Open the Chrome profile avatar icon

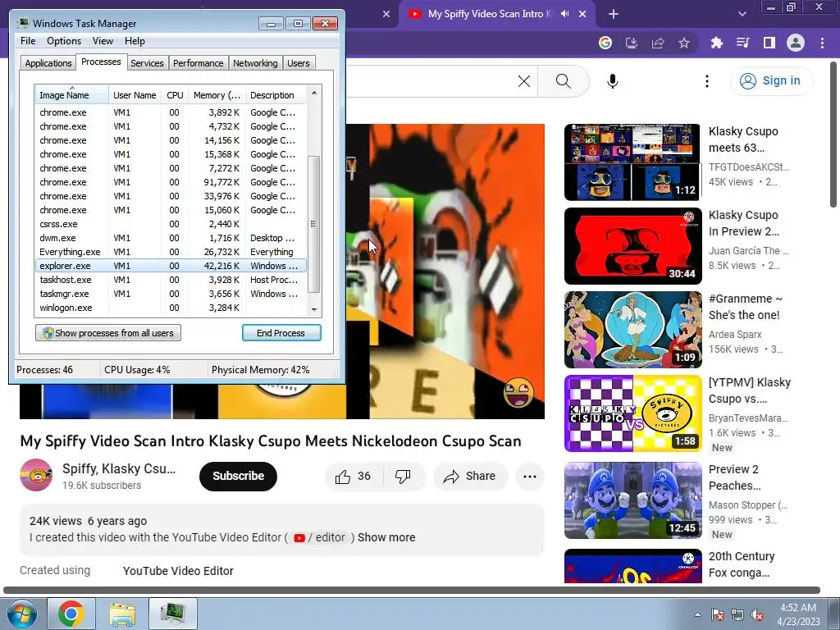click(796, 43)
